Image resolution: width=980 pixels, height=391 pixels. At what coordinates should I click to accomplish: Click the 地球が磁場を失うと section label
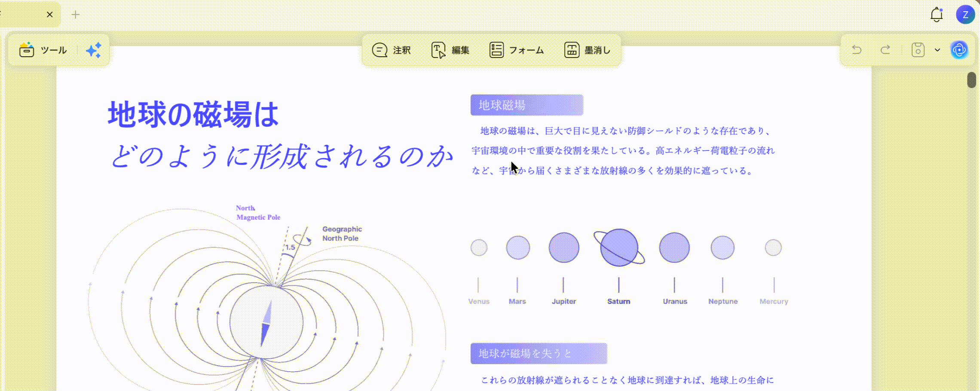[539, 353]
